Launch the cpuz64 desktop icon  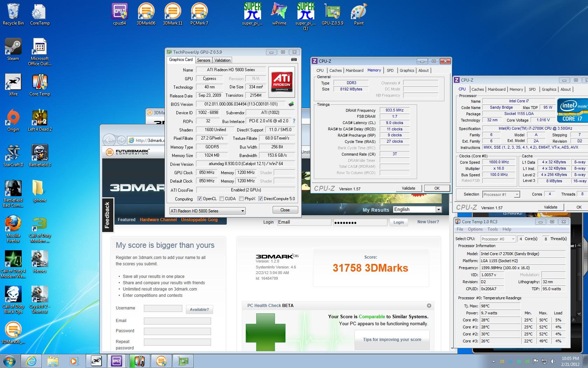pos(119,14)
